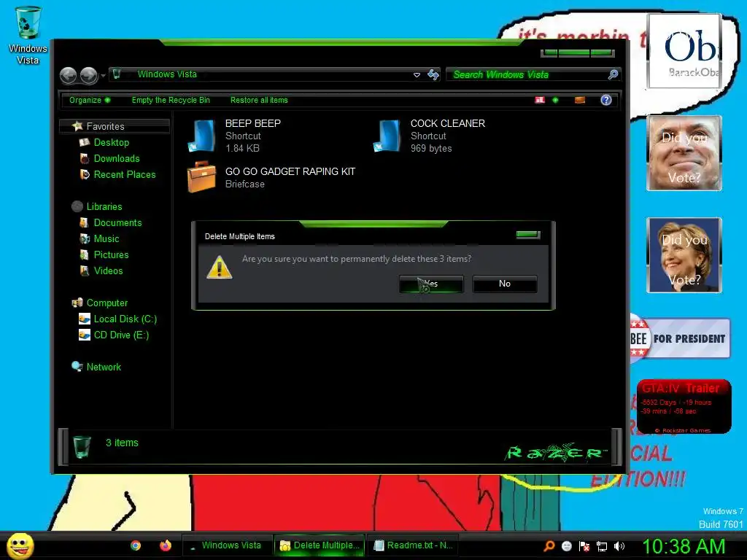
Task: Open the Videos library
Action: [x=108, y=271]
